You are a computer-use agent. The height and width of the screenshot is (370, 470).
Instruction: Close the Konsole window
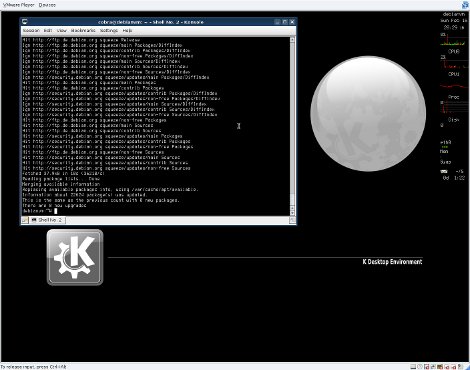292,22
